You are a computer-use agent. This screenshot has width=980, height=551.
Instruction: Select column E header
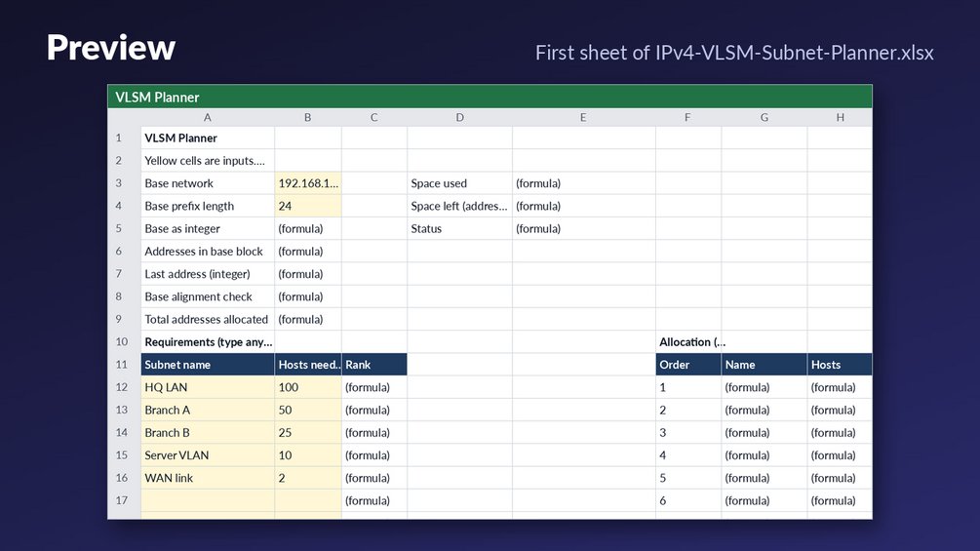pos(583,117)
